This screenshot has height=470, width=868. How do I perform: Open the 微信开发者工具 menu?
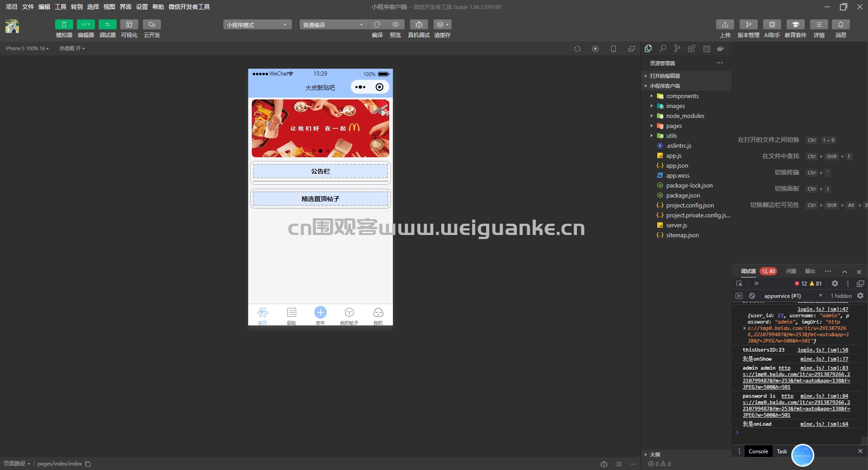[189, 7]
